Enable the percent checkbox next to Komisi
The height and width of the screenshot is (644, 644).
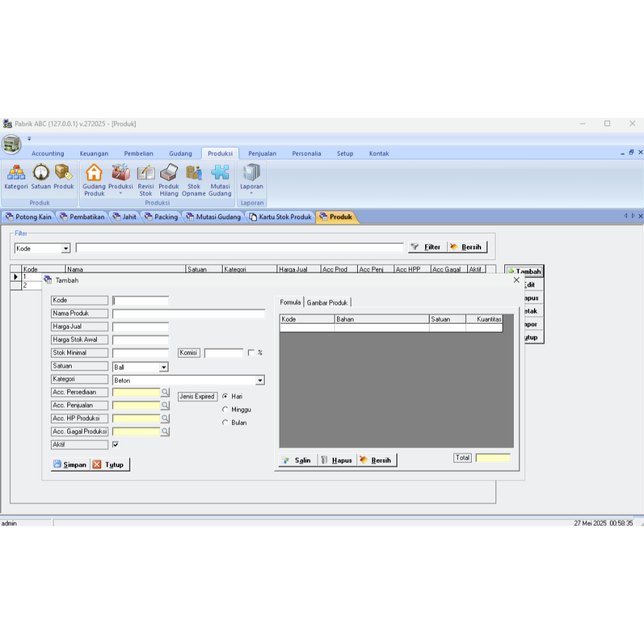click(250, 353)
